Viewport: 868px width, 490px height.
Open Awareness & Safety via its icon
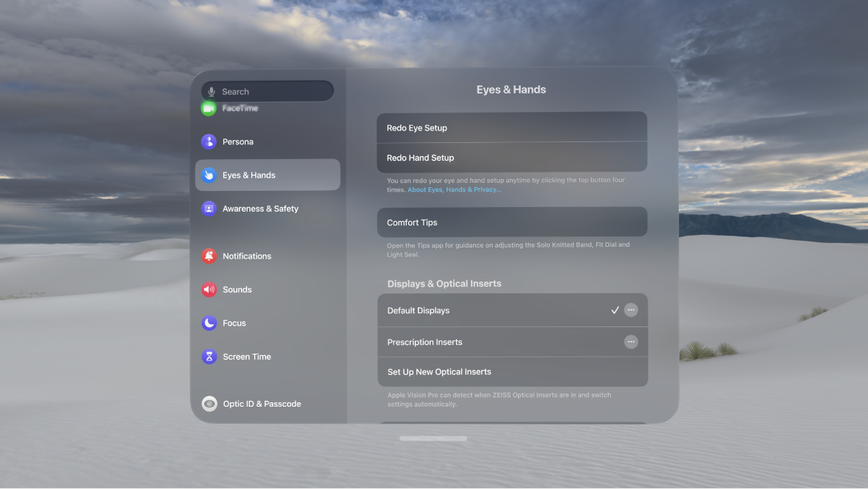[209, 209]
